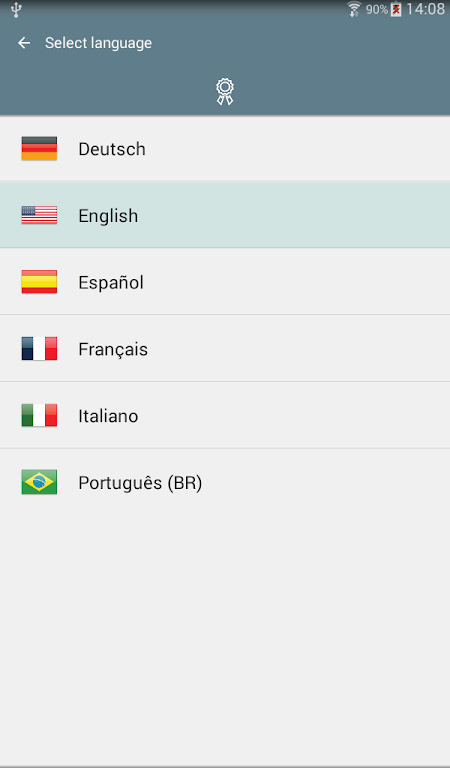This screenshot has height=768, width=450.
Task: Select Deutsch as the language
Action: click(225, 148)
